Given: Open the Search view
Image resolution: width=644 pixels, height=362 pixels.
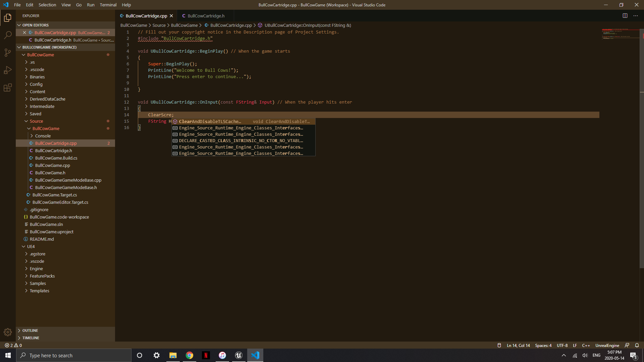Looking at the screenshot, I should 7,35.
